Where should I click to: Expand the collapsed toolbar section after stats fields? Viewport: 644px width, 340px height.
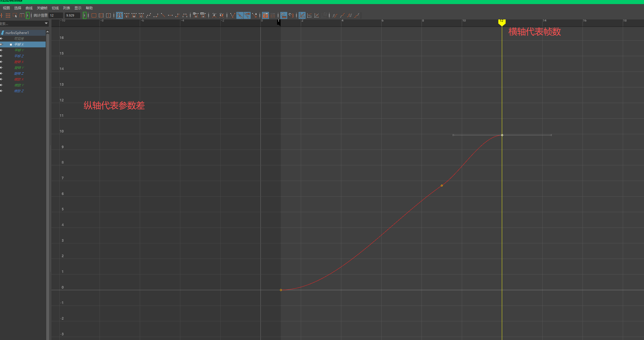(x=85, y=15)
